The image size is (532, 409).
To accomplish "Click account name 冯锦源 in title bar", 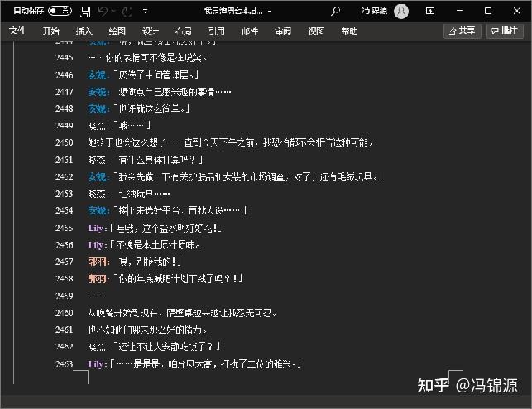I will pyautogui.click(x=374, y=11).
